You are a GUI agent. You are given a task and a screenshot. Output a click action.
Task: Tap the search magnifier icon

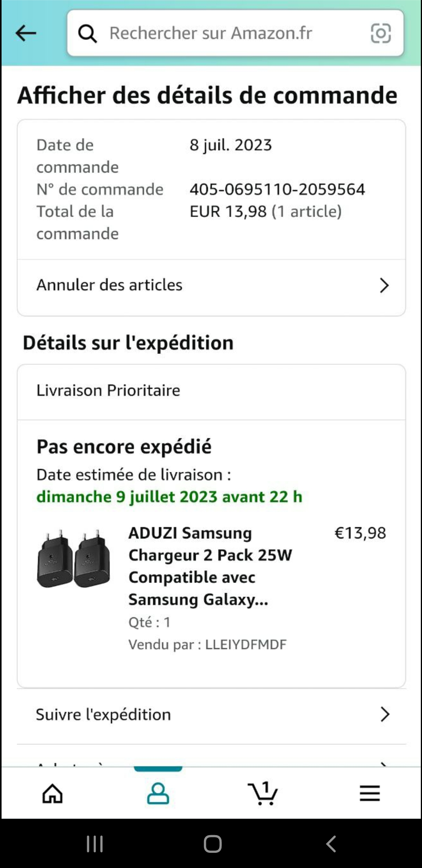pos(88,34)
